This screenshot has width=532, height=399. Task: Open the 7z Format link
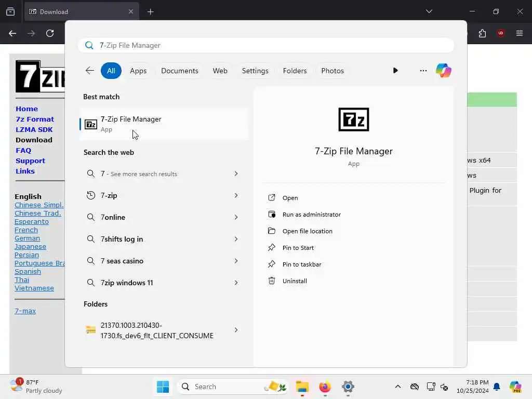(35, 119)
